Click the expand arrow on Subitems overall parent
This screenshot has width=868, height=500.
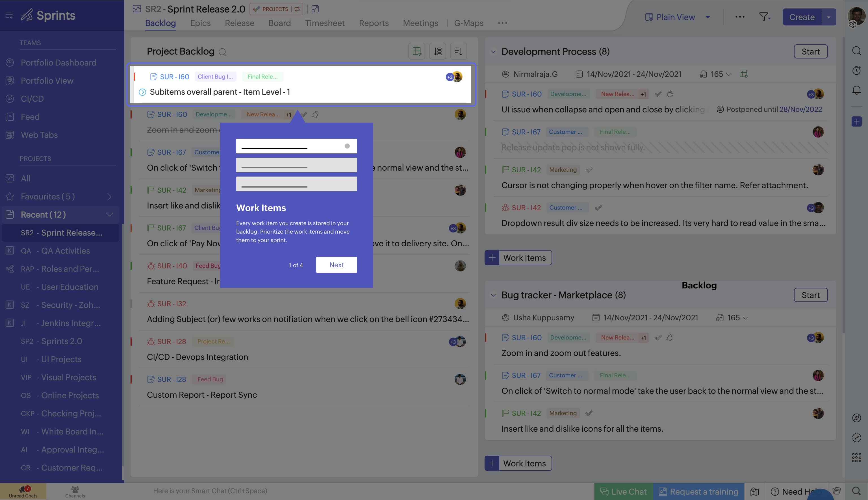tap(142, 92)
